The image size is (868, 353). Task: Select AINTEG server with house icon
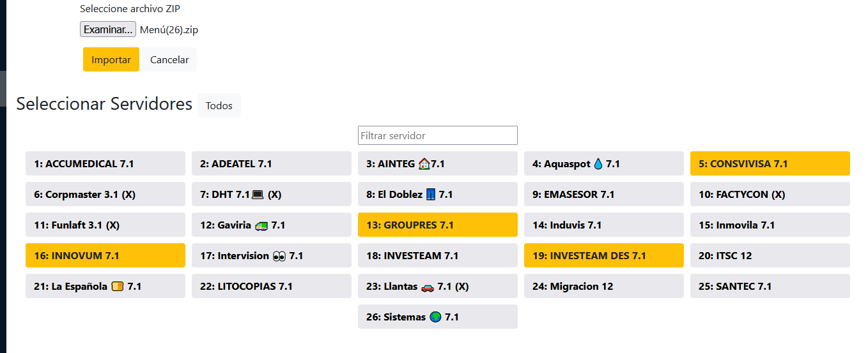click(x=437, y=163)
